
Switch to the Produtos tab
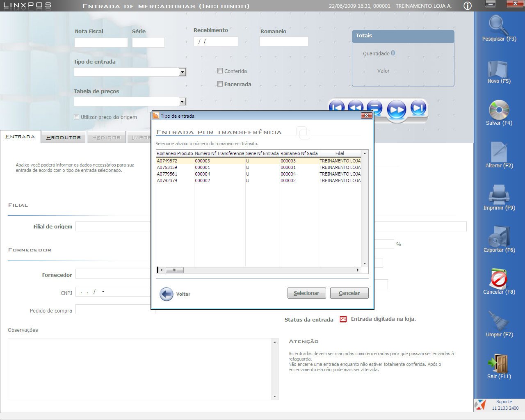tap(64, 137)
